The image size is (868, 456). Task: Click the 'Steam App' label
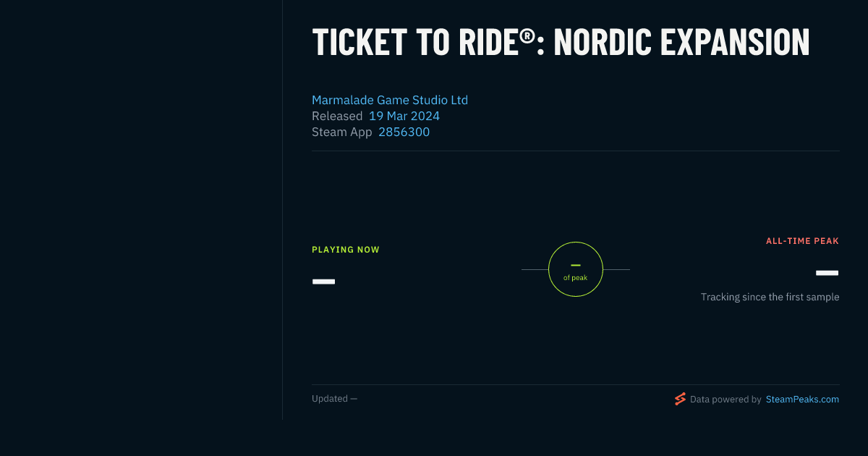click(342, 132)
